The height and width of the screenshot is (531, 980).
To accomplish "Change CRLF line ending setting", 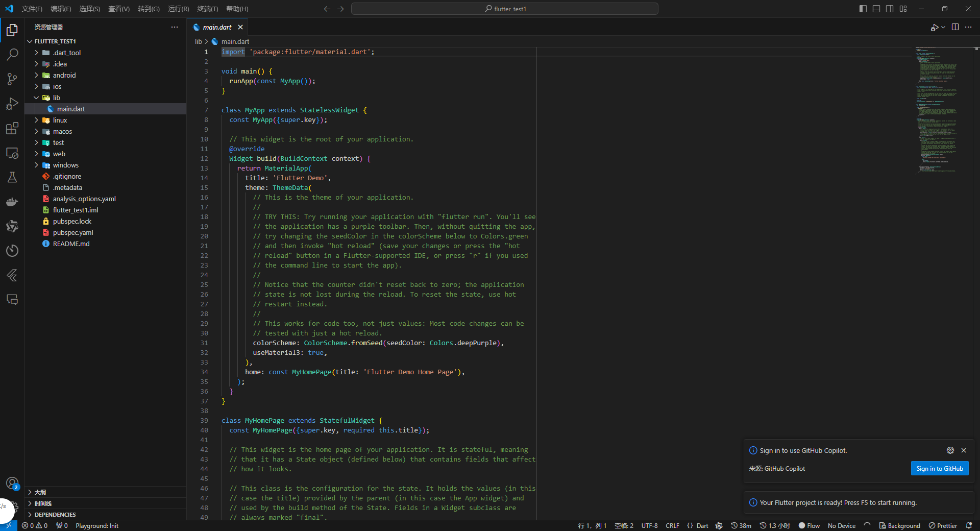I will (672, 525).
